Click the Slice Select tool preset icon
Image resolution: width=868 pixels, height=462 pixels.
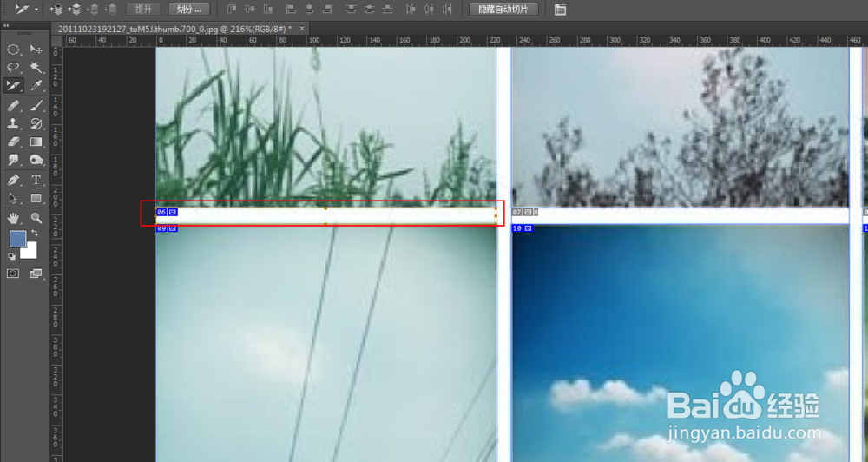tap(23, 10)
